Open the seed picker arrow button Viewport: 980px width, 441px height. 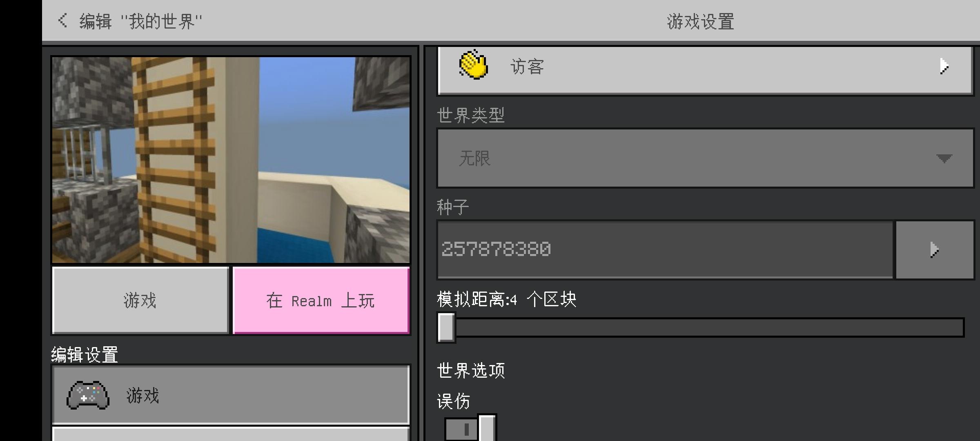click(x=935, y=249)
